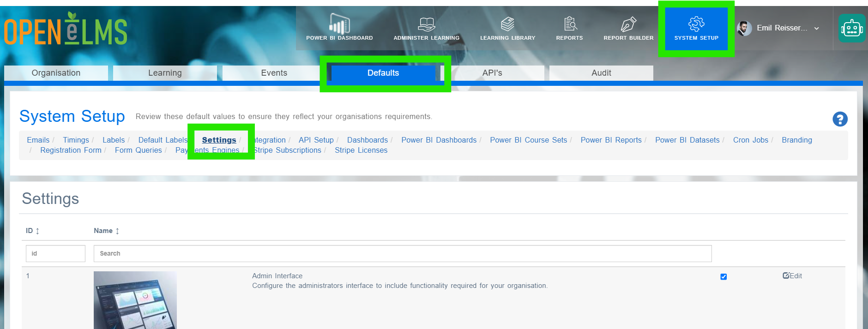
Task: Open the API Setup link
Action: [316, 140]
